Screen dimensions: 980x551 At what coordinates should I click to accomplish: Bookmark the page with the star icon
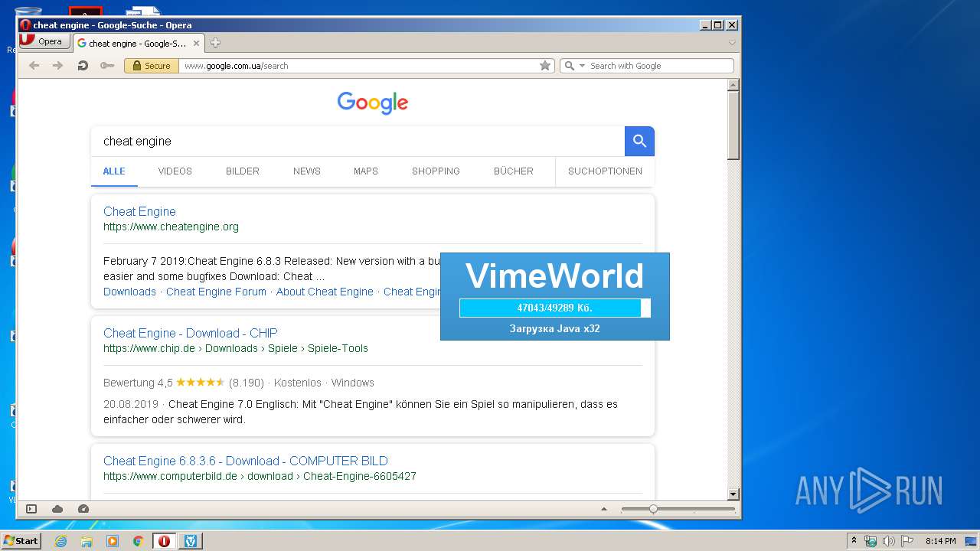[545, 66]
